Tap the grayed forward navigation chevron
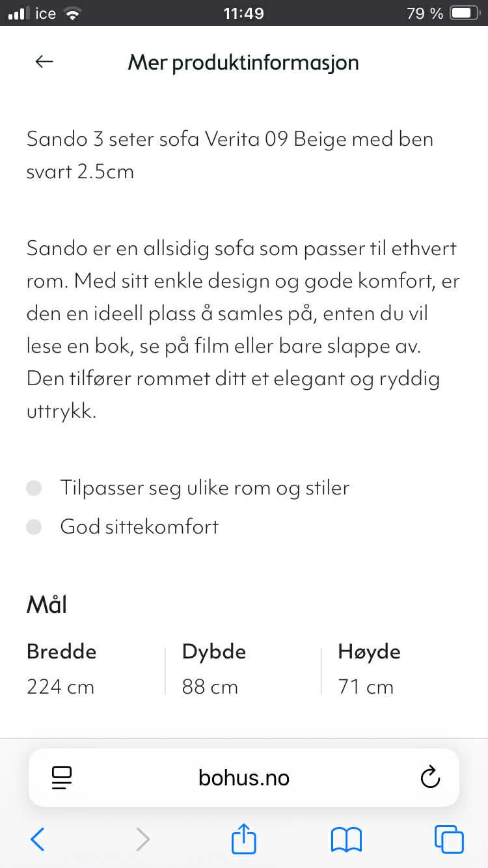This screenshot has width=488, height=868. (x=142, y=839)
